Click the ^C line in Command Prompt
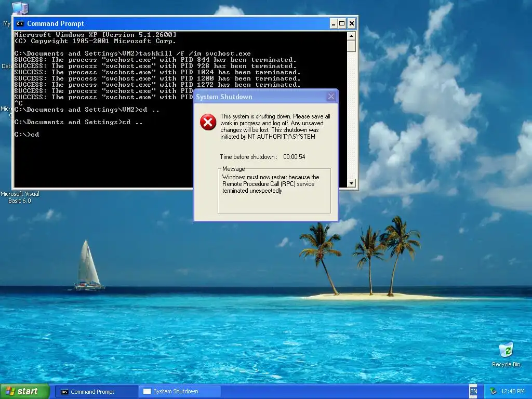 pyautogui.click(x=18, y=103)
